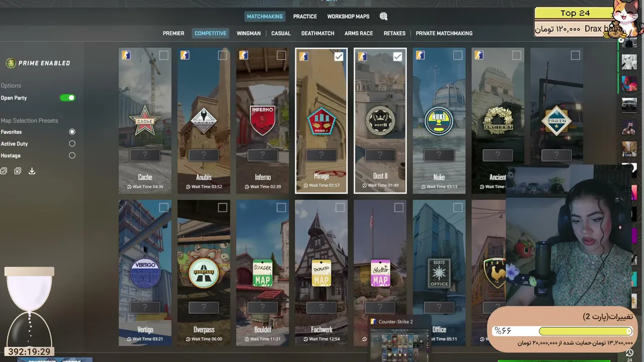
Task: Click the Overpass 'Wait Time 06:00' text
Action: (x=204, y=339)
